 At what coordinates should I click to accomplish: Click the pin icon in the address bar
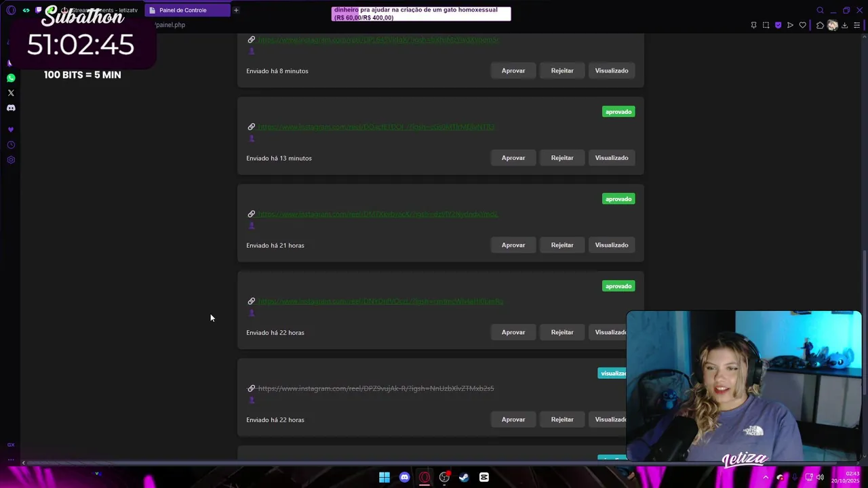[x=753, y=25]
